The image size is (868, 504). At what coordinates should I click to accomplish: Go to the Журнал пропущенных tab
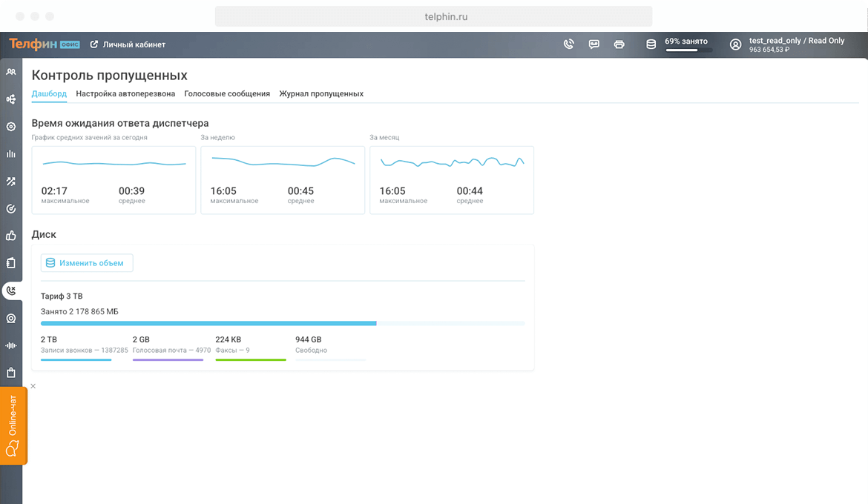[321, 94]
